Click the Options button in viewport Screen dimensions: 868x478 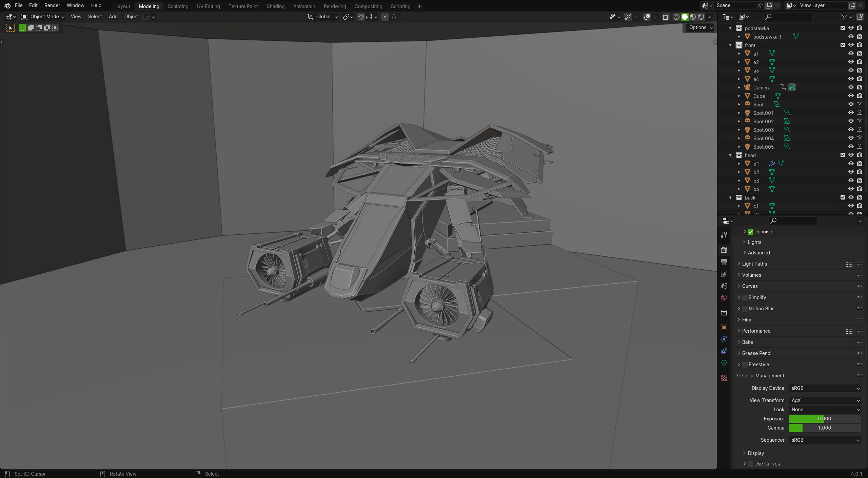point(700,27)
